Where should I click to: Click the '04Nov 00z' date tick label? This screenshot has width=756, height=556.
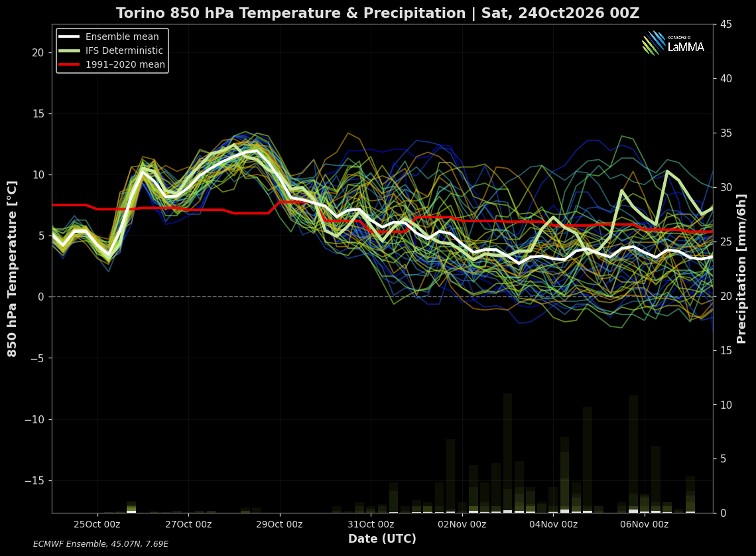(x=553, y=524)
